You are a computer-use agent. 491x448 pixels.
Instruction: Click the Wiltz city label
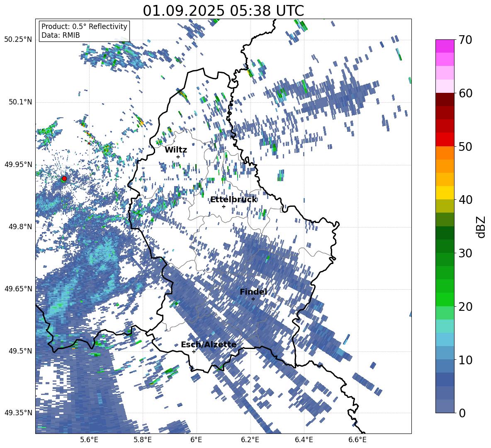[x=176, y=150]
